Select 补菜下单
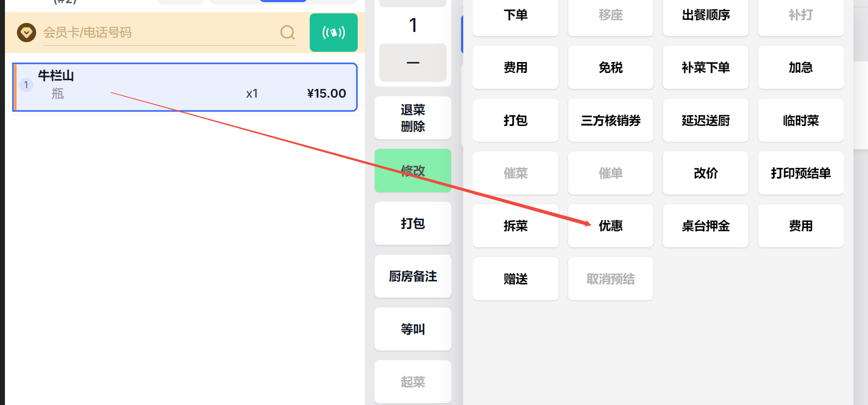 [x=705, y=67]
